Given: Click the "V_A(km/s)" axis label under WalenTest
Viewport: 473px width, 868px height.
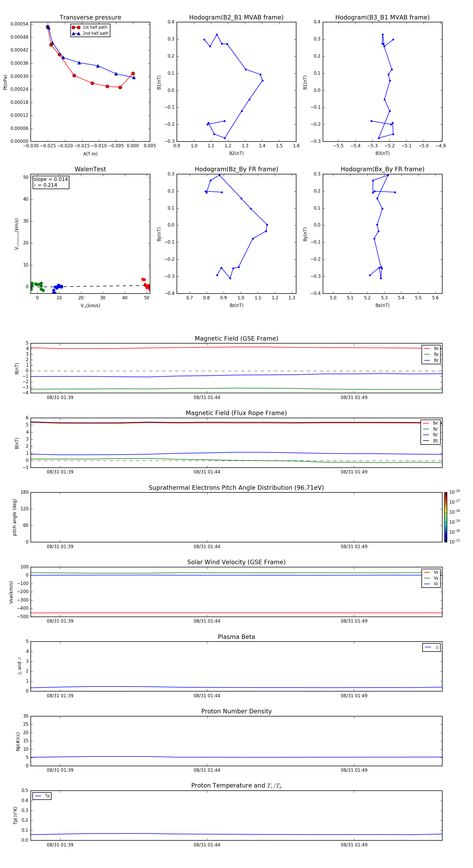Looking at the screenshot, I should coord(90,306).
